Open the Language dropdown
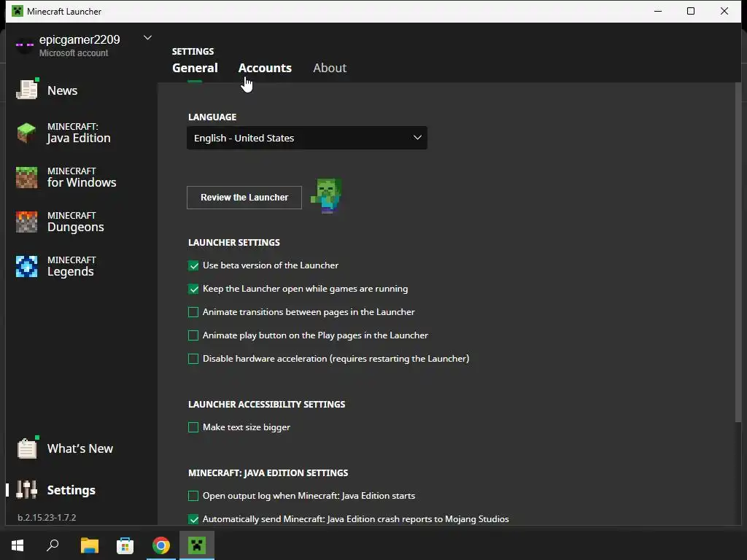This screenshot has height=560, width=747. [x=307, y=138]
